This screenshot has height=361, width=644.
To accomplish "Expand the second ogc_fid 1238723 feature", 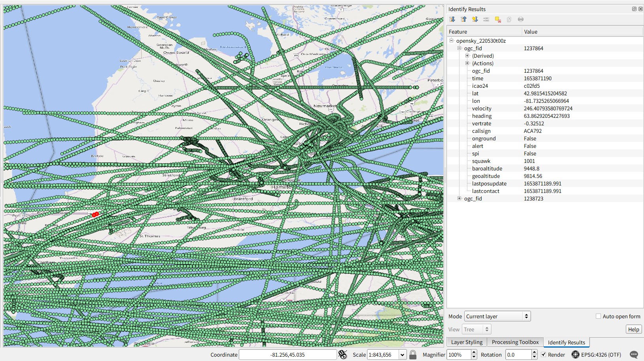I will tap(459, 198).
